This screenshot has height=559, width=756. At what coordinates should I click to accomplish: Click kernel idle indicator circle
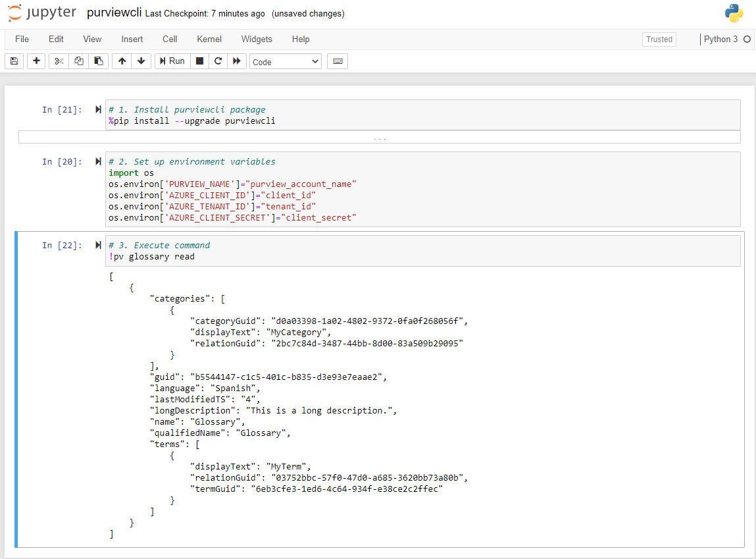(x=747, y=39)
